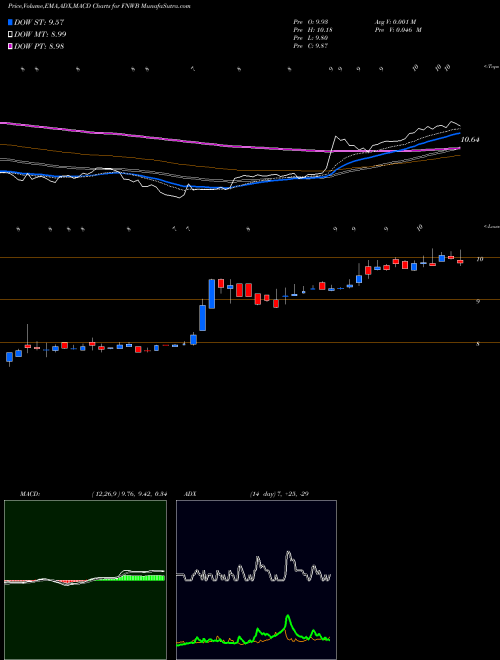Open the green MACD histogram chart panel
The height and width of the screenshot is (660, 500).
coord(85,580)
